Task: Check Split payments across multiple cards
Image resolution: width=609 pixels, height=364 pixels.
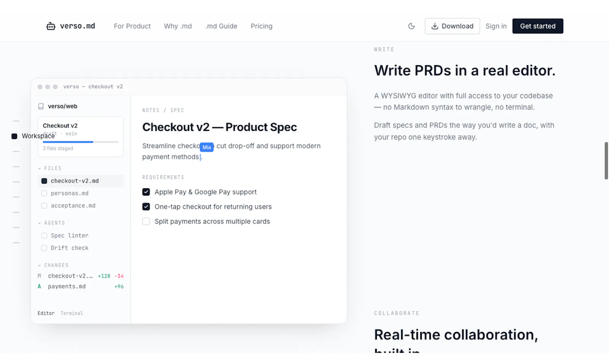Action: tap(146, 221)
